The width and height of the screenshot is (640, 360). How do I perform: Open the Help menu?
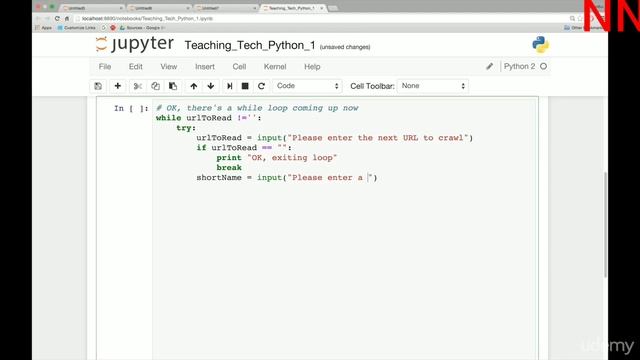point(312,67)
